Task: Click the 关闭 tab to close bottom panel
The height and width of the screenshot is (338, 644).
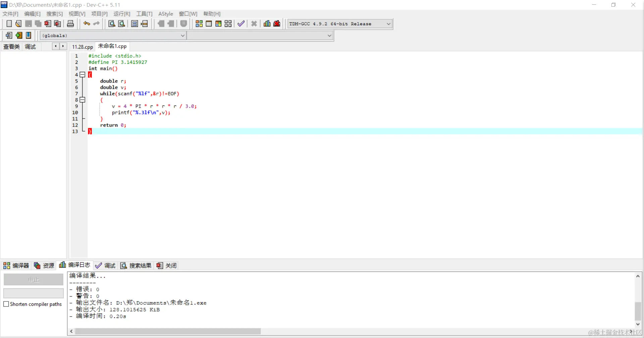Action: tap(166, 265)
